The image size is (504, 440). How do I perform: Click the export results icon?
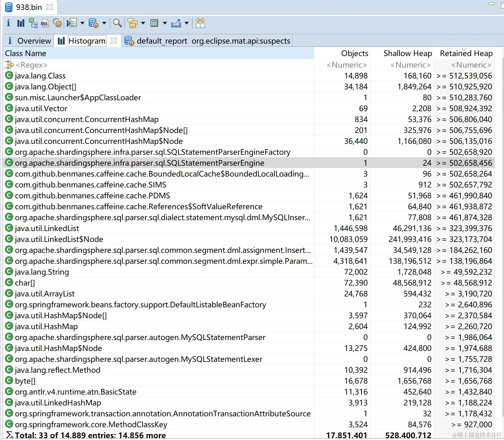pyautogui.click(x=176, y=23)
